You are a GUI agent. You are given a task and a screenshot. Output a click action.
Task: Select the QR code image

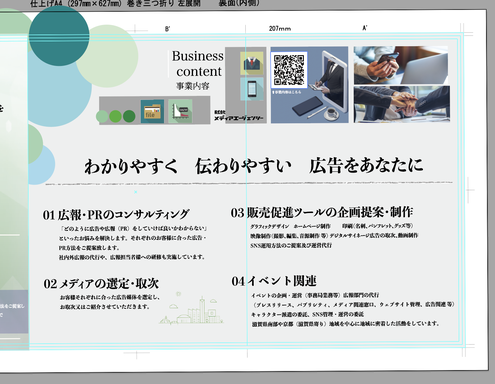(x=289, y=70)
